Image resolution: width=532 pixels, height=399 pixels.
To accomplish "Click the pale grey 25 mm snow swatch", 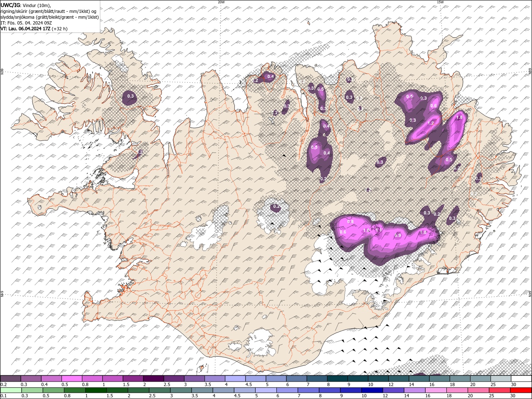I will 501,378.
